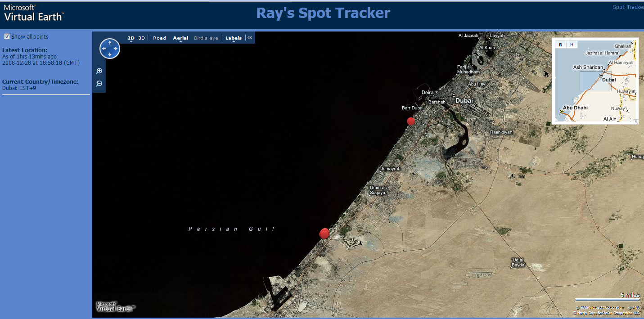This screenshot has height=319, width=644.
Task: Click the timestamp 2008-12-28 at 18:58:18 (GMT)
Action: (x=41, y=63)
